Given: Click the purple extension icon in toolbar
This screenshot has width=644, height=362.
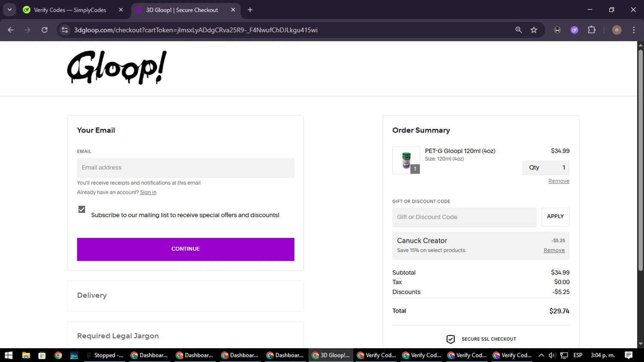Looking at the screenshot, I should (x=574, y=30).
